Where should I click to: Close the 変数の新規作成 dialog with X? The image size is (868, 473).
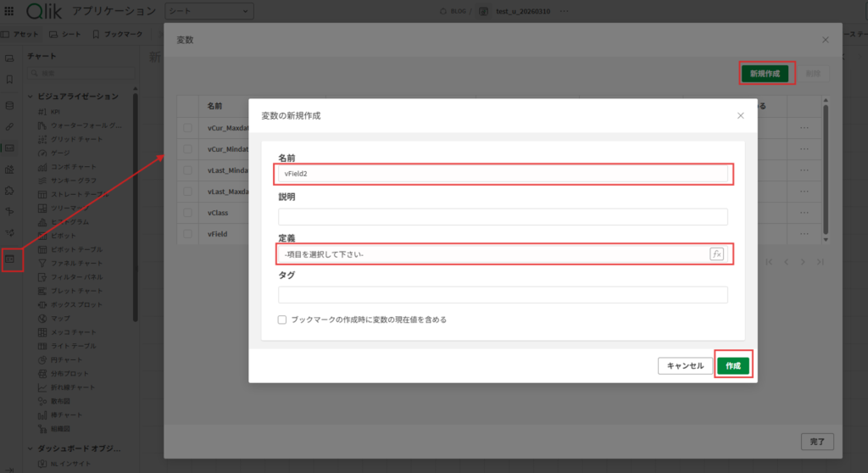click(x=740, y=115)
